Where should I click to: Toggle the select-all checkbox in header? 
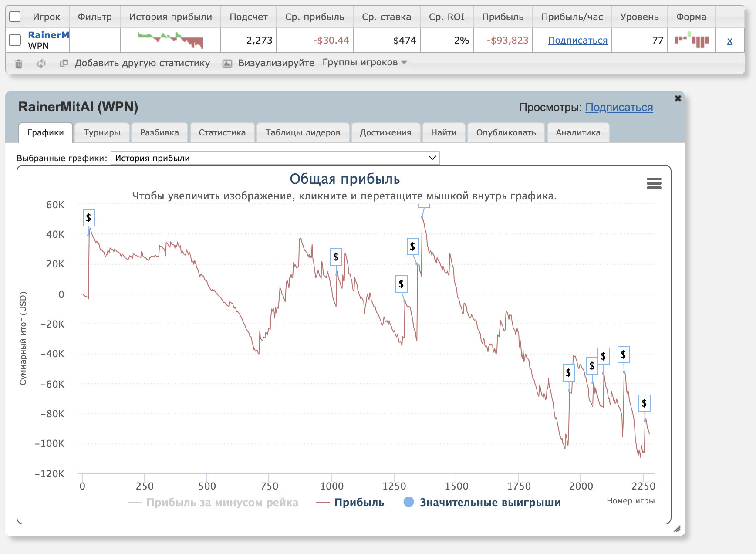click(x=15, y=17)
